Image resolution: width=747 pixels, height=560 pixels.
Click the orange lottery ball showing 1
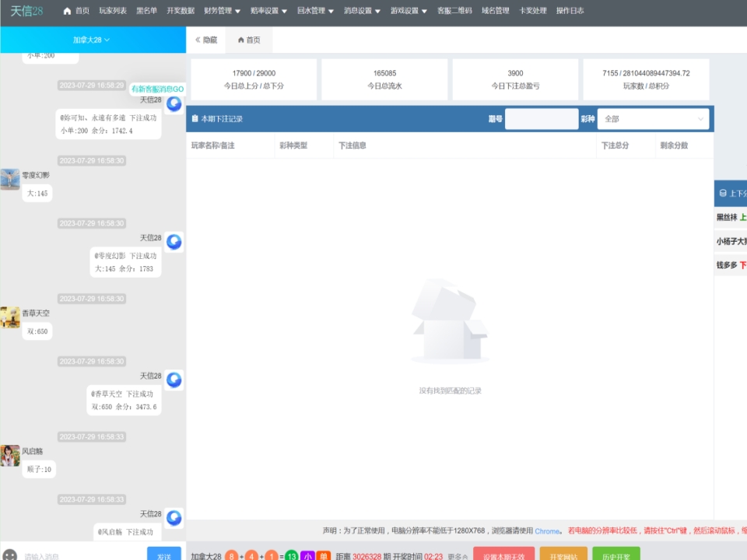coord(271,555)
